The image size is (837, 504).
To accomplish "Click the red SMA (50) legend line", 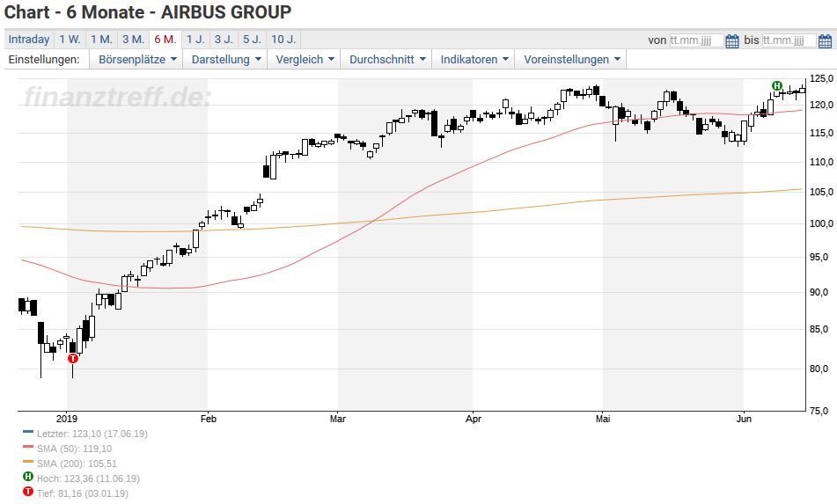I will (28, 447).
